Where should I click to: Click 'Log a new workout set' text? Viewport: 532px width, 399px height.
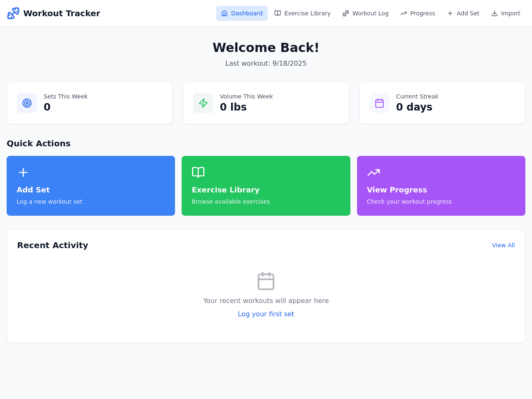point(49,202)
